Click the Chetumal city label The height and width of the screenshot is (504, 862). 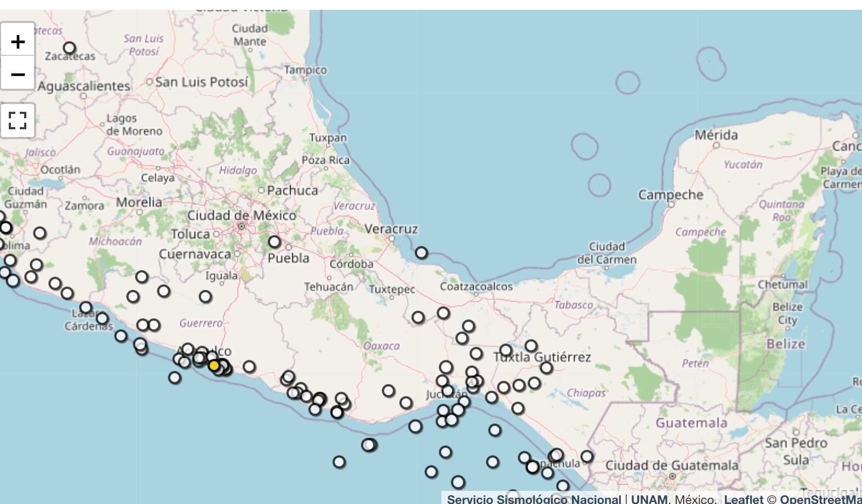point(782,285)
